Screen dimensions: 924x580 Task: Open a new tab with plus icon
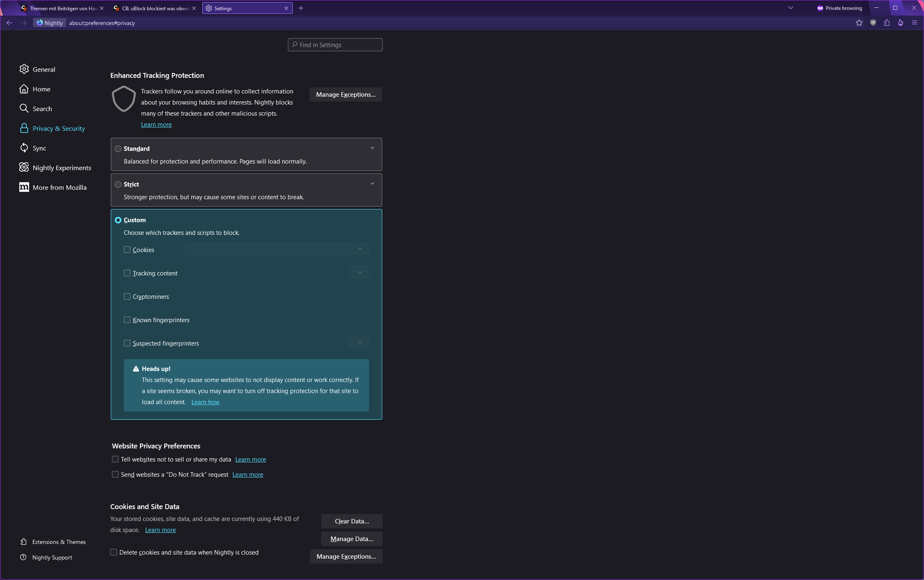tap(301, 8)
